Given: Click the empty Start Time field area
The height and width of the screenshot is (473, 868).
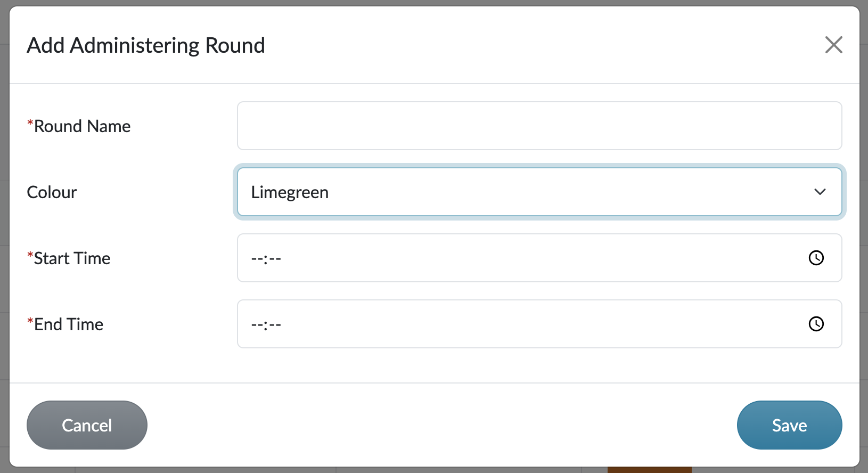Looking at the screenshot, I should point(533,258).
